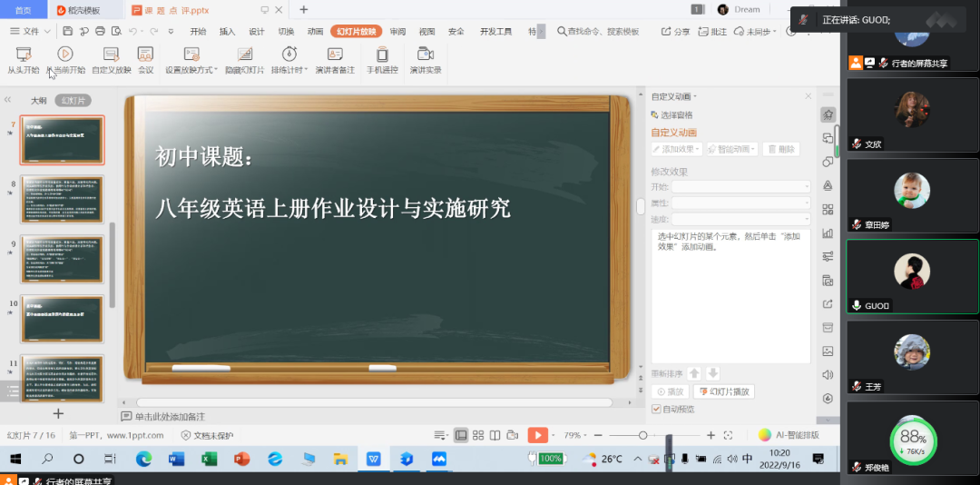Click the chart icon in right sidebar
This screenshot has width=980, height=485.
[x=828, y=233]
